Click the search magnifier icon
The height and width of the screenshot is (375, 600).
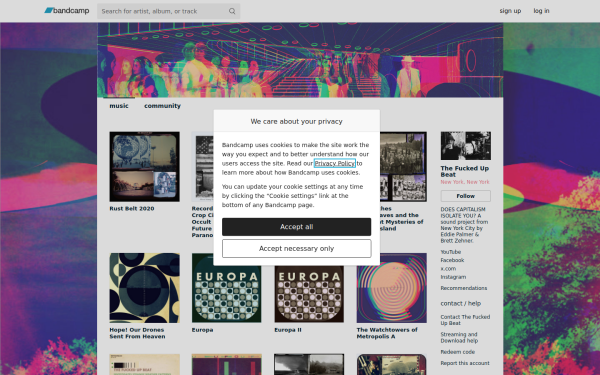(232, 11)
